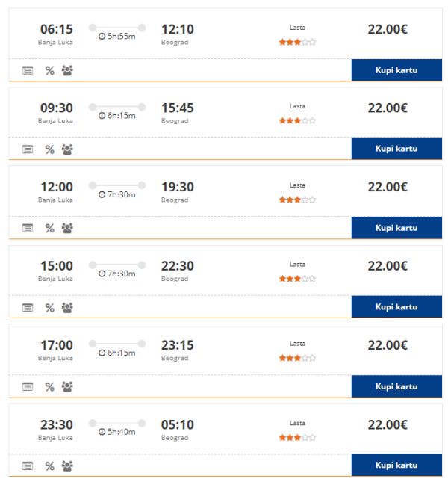Click Kupi kartu for 17:00 bus
Viewport: 448px width, 482px height.
396,386
